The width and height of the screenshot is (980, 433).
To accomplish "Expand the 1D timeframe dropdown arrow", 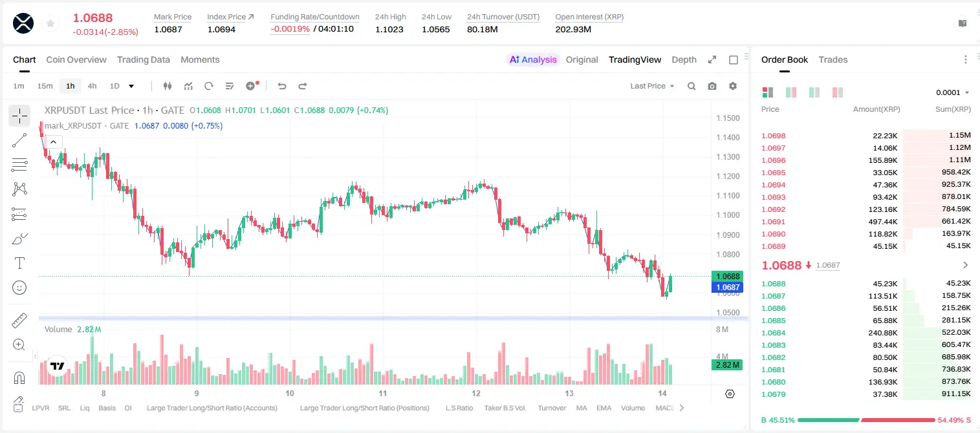I will (131, 86).
